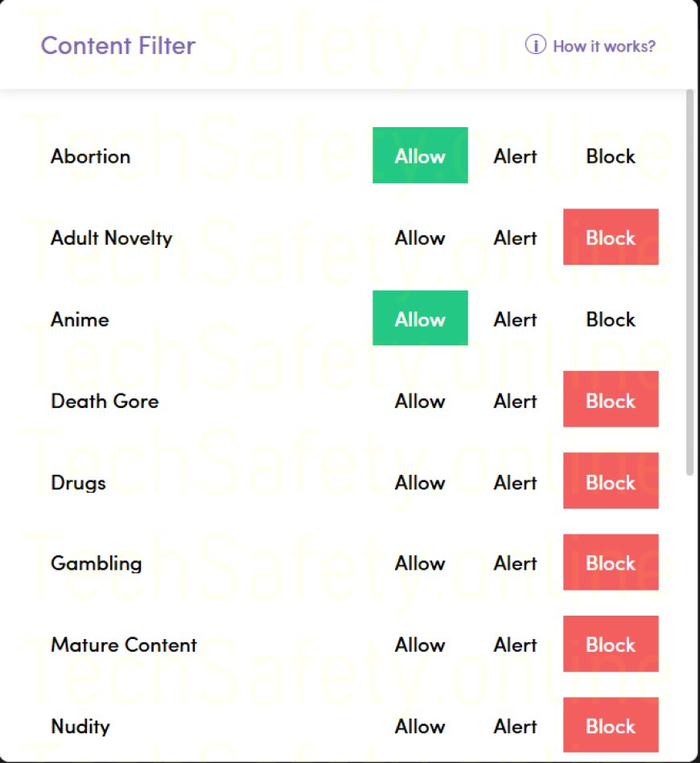The height and width of the screenshot is (763, 700).
Task: Set Abortion filter to Block
Action: 611,156
